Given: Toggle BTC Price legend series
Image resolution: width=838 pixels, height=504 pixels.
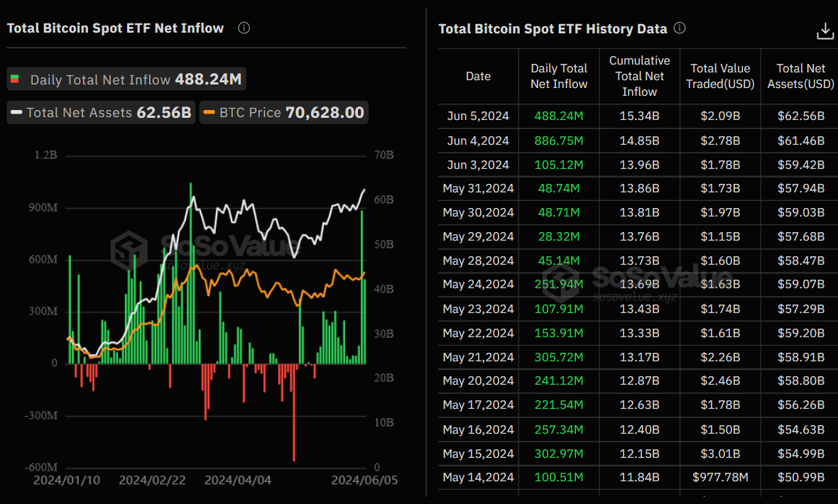Looking at the screenshot, I should (x=284, y=112).
